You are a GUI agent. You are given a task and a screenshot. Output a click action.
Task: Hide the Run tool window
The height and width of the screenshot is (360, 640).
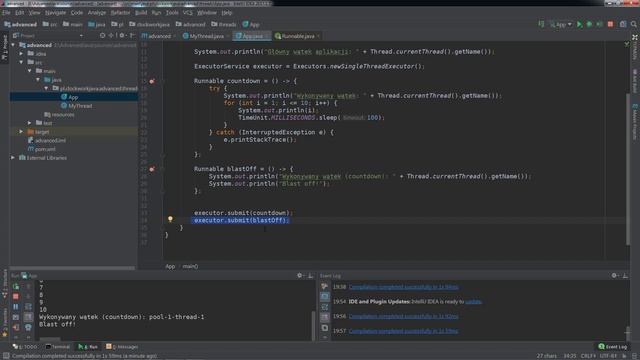coord(310,276)
